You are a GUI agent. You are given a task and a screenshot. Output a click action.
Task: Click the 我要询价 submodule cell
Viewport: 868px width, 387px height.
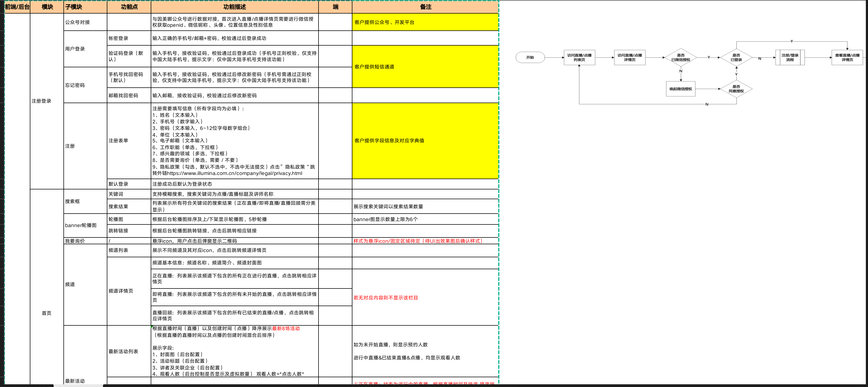[x=85, y=241]
